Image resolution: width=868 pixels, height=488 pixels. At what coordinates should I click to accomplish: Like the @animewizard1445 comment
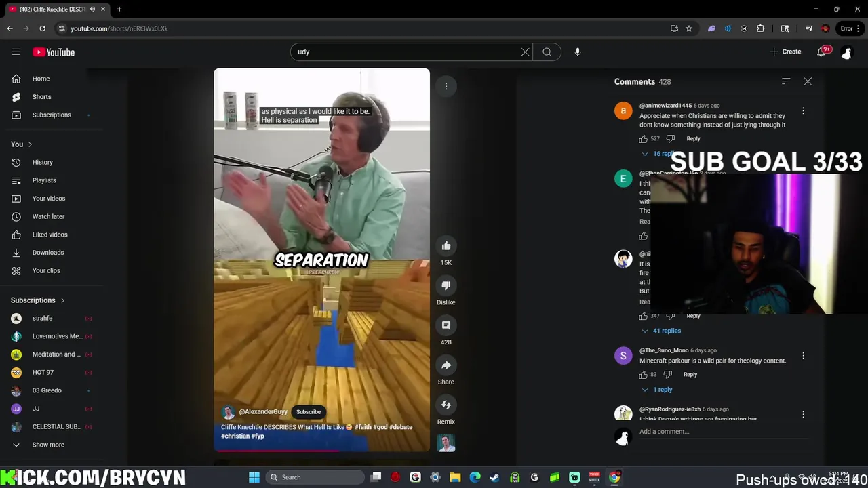643,138
